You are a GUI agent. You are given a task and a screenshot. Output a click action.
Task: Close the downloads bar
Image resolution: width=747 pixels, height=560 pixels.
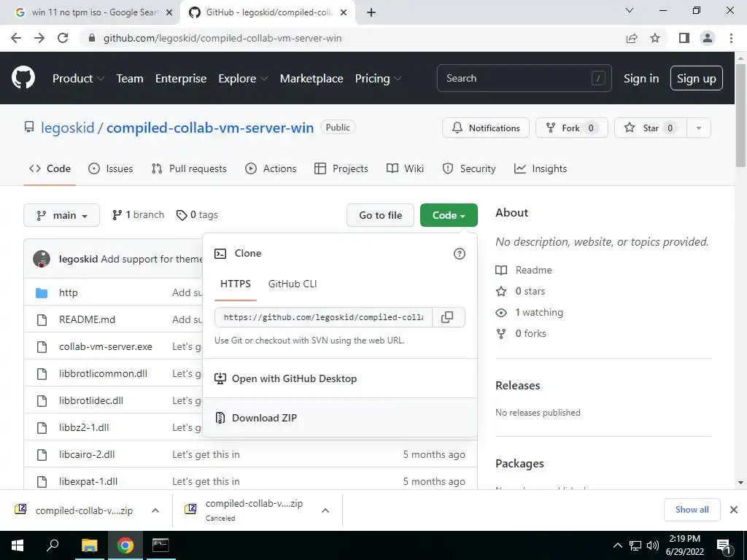734,510
